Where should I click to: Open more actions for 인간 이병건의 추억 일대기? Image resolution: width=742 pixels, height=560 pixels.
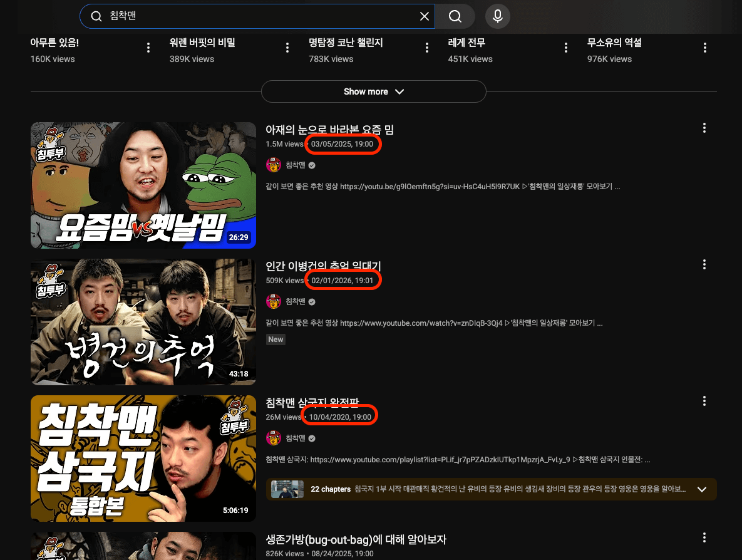(x=704, y=264)
